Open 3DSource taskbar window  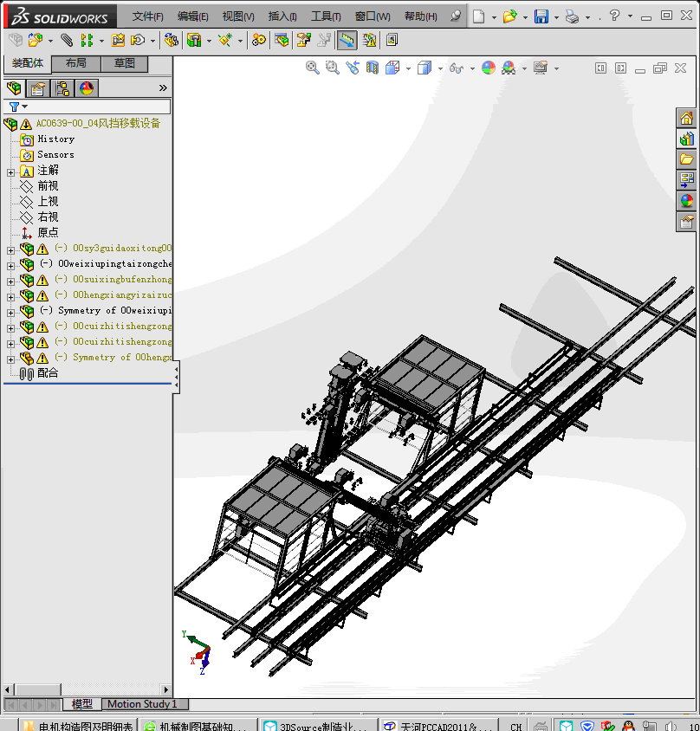318,726
